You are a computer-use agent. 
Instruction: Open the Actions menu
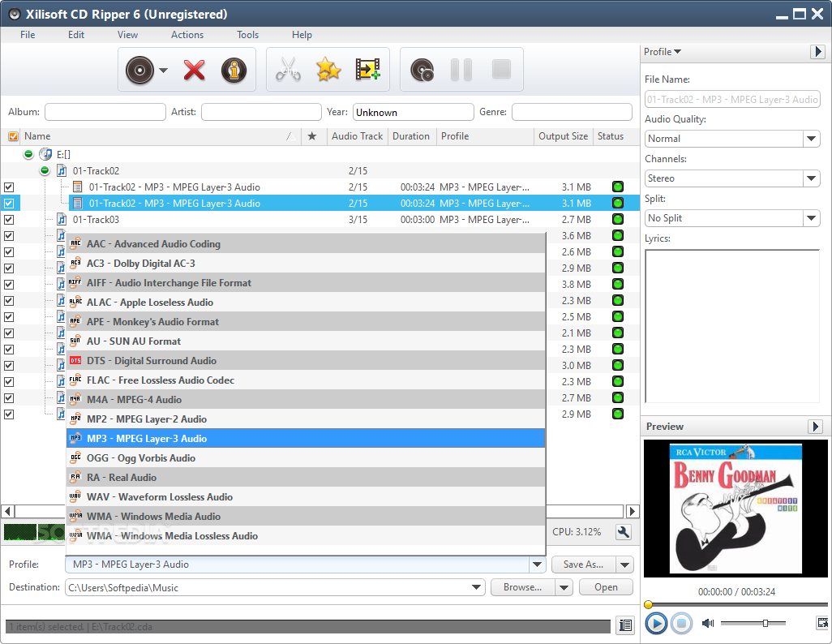187,35
